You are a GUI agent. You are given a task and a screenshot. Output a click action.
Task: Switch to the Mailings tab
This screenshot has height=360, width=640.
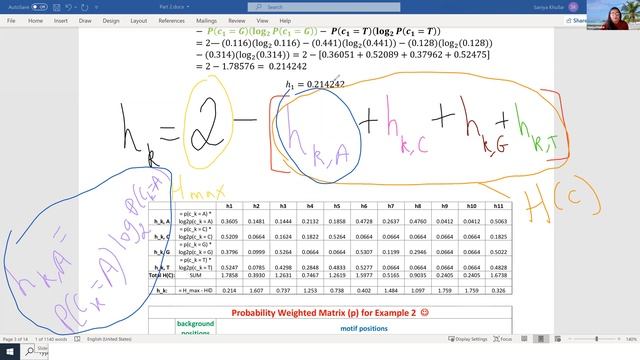pyautogui.click(x=206, y=21)
